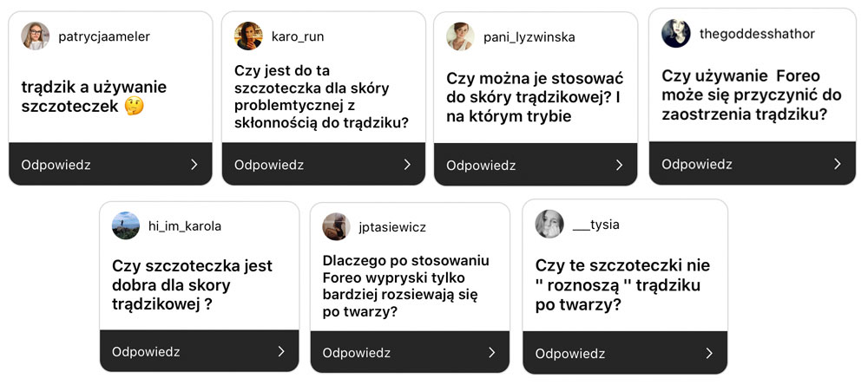
Task: Open the username link karo_run
Action: pyautogui.click(x=298, y=36)
